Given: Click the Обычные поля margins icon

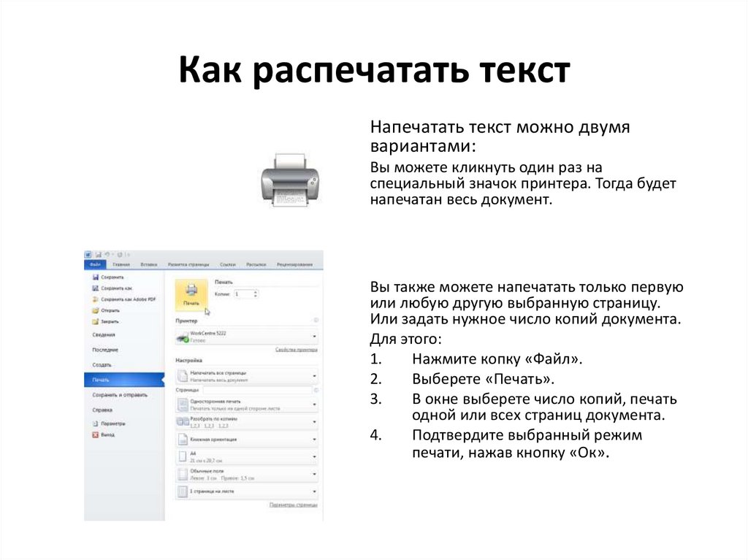Looking at the screenshot, I should [183, 474].
